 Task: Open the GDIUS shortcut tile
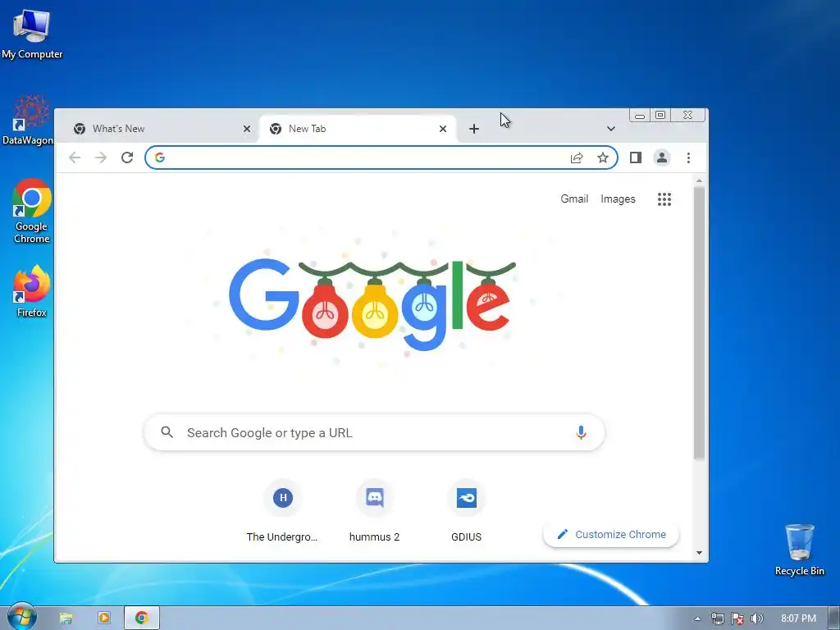click(467, 511)
